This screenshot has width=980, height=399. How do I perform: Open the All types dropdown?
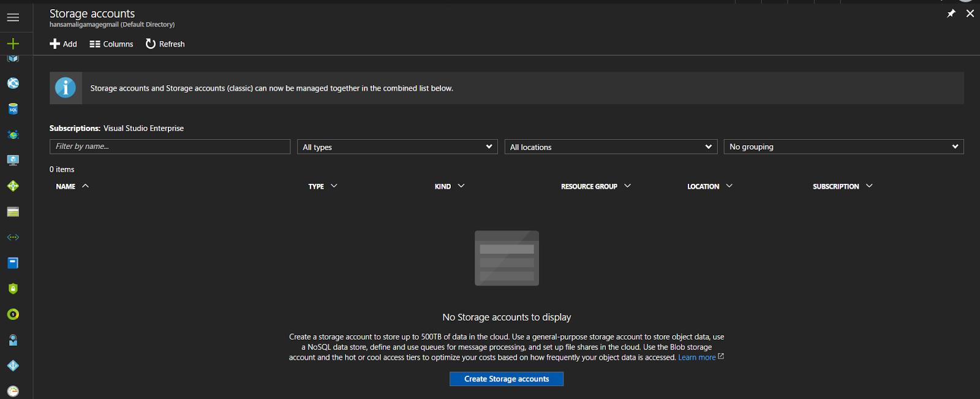coord(398,146)
